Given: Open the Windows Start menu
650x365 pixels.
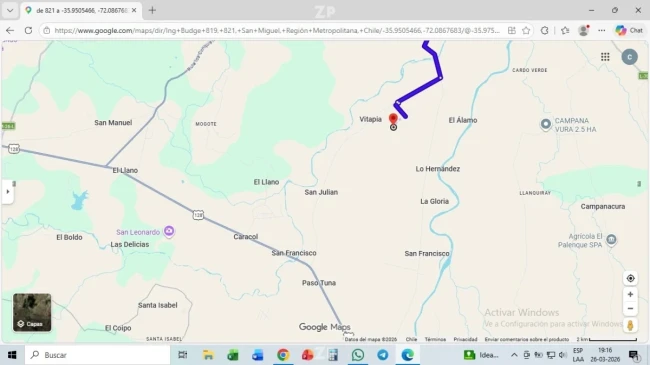Looking at the screenshot, I should pyautogui.click(x=12, y=355).
